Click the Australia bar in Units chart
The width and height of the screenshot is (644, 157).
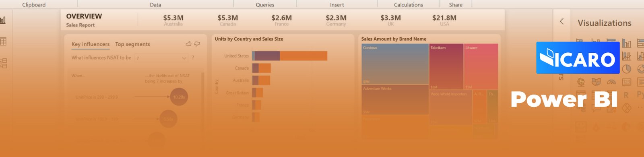point(261,81)
